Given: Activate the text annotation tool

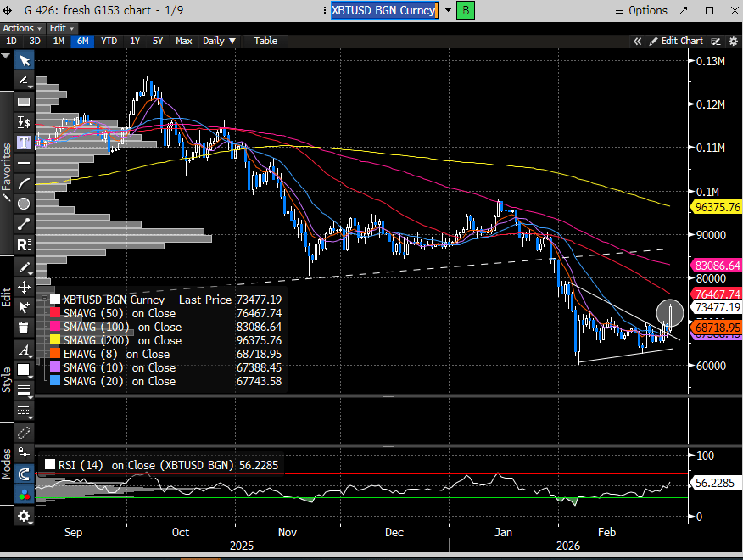Looking at the screenshot, I should pos(25,142).
